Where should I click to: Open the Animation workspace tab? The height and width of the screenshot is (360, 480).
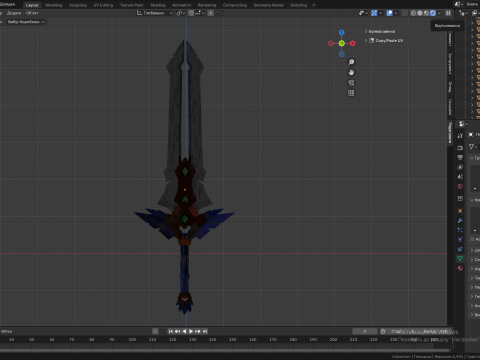[181, 5]
